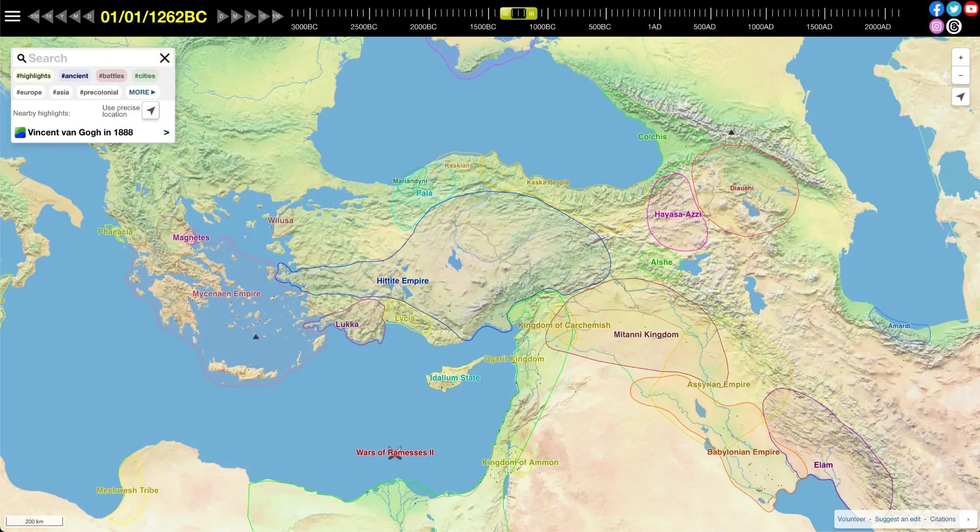Open the Citations link
The height and width of the screenshot is (532, 980).
click(942, 519)
